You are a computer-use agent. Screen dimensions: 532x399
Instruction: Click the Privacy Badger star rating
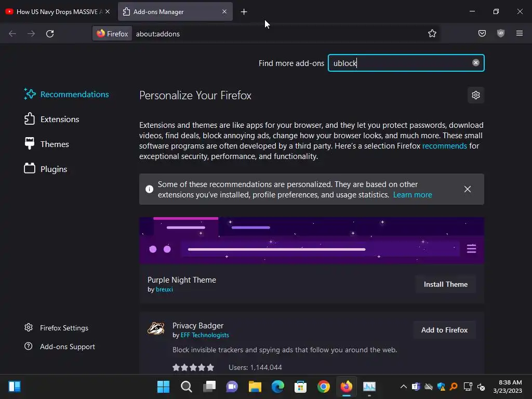point(193,367)
